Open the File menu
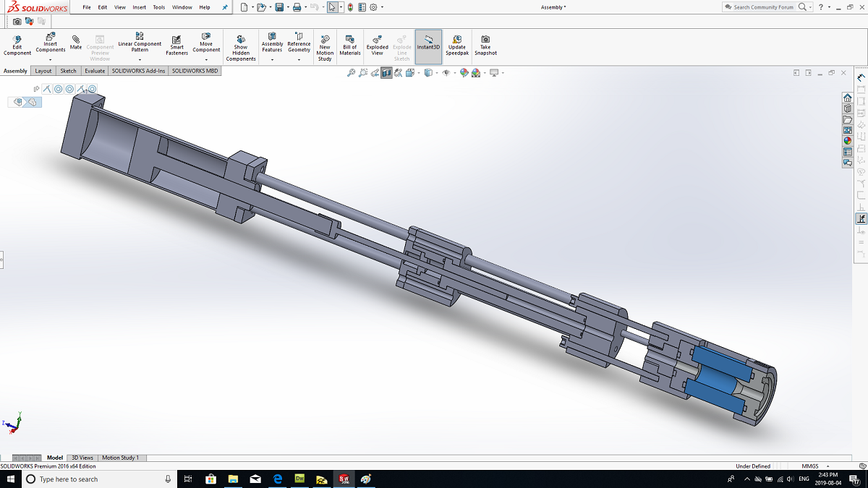 87,7
